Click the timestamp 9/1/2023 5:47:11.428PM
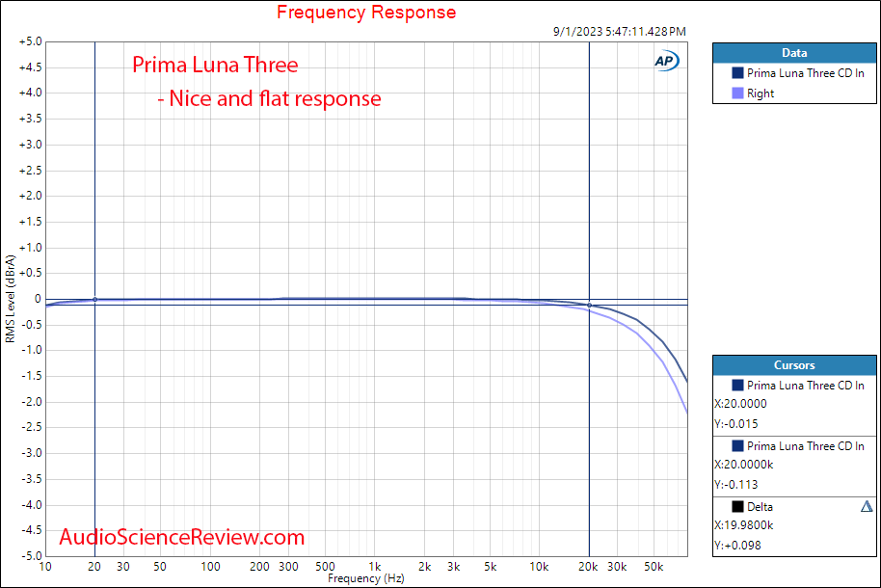This screenshot has height=588, width=881. pyautogui.click(x=619, y=32)
